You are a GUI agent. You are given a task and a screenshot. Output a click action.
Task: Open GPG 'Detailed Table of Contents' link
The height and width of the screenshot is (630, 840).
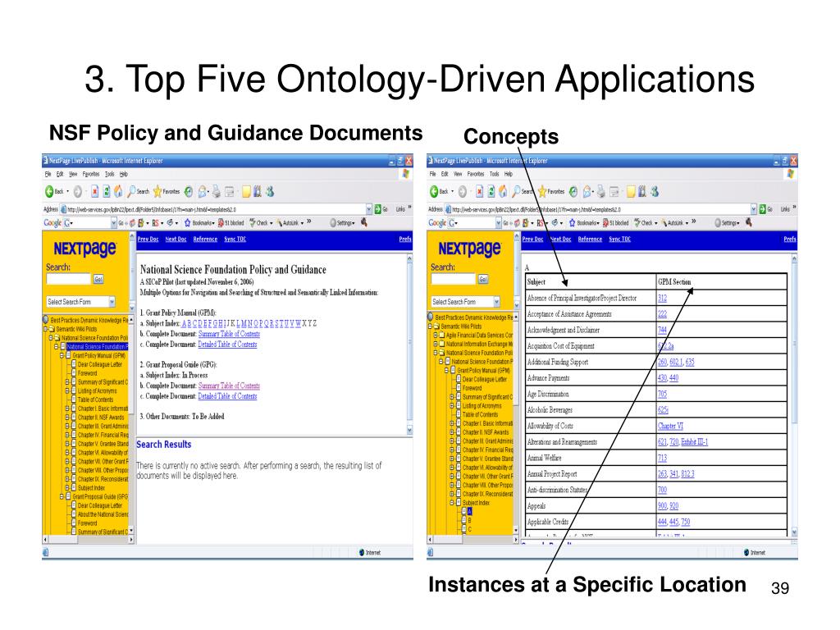click(x=227, y=396)
